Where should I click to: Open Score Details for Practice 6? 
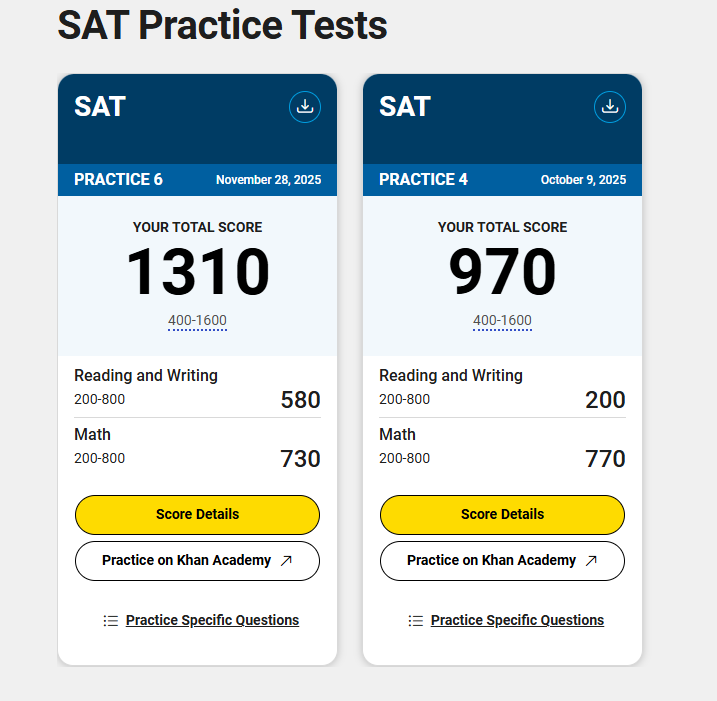[x=197, y=514]
